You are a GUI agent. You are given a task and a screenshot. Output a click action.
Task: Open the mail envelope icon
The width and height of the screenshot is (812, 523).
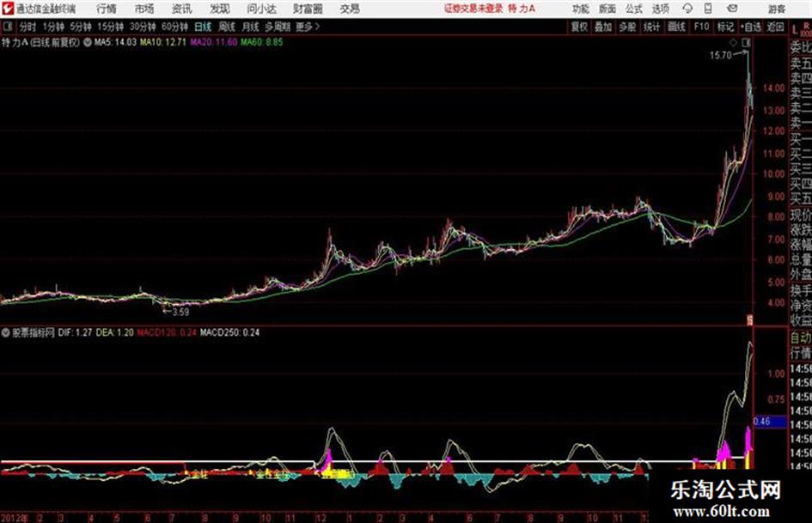click(732, 9)
